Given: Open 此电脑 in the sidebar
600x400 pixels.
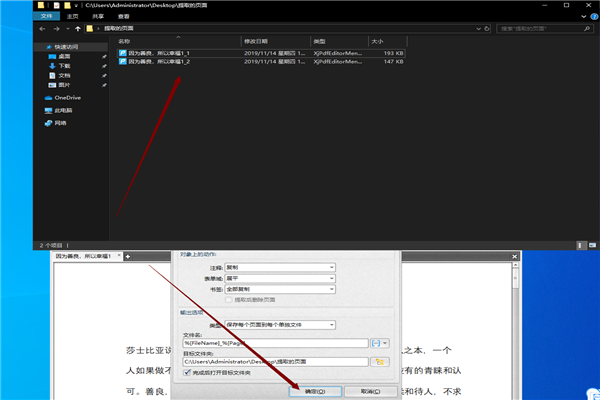Looking at the screenshot, I should [59, 110].
